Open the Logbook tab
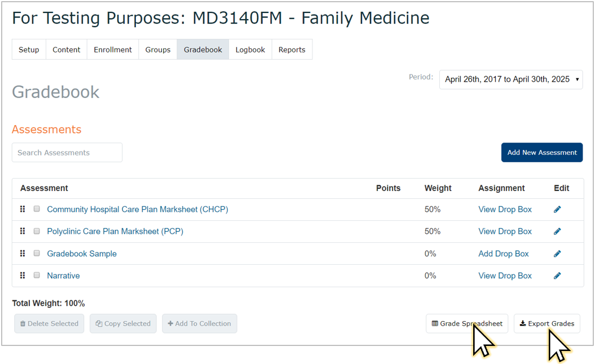The image size is (595, 364). pyautogui.click(x=250, y=50)
